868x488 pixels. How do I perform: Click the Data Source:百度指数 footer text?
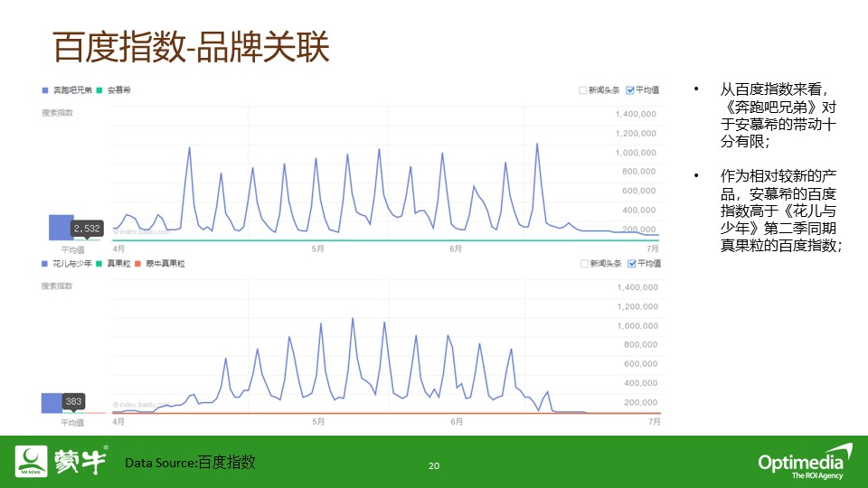point(190,462)
